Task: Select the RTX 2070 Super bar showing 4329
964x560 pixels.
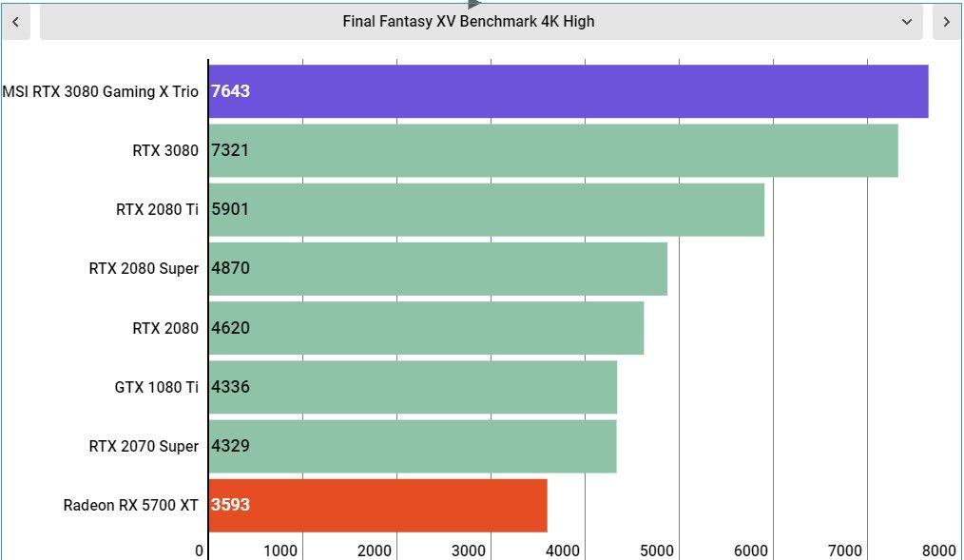Action: 413,446
